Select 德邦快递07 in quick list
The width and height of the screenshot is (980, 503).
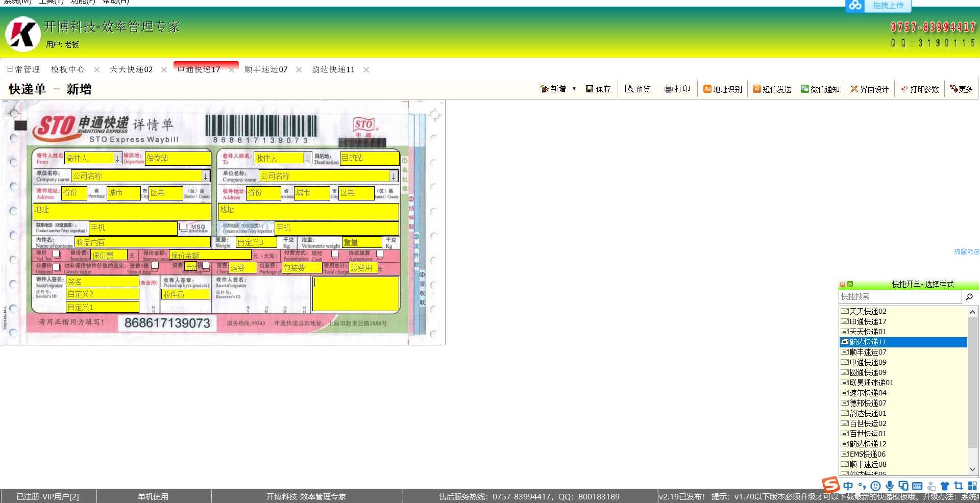pyautogui.click(x=903, y=403)
